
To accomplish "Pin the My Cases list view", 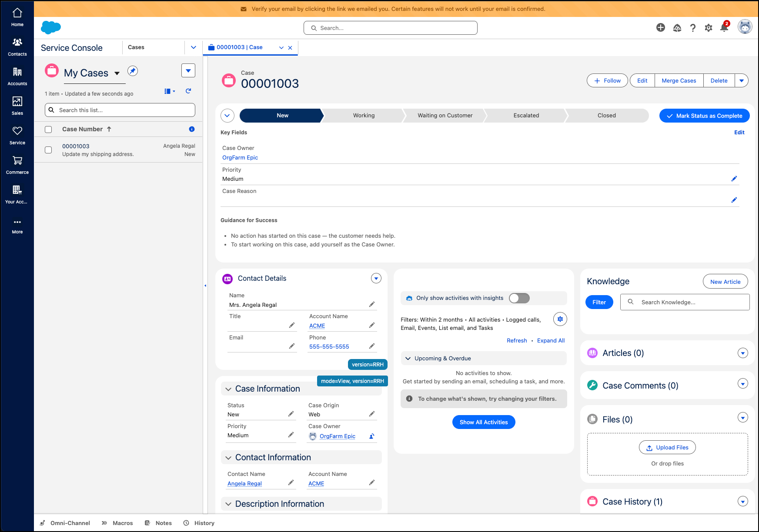I will tap(133, 71).
